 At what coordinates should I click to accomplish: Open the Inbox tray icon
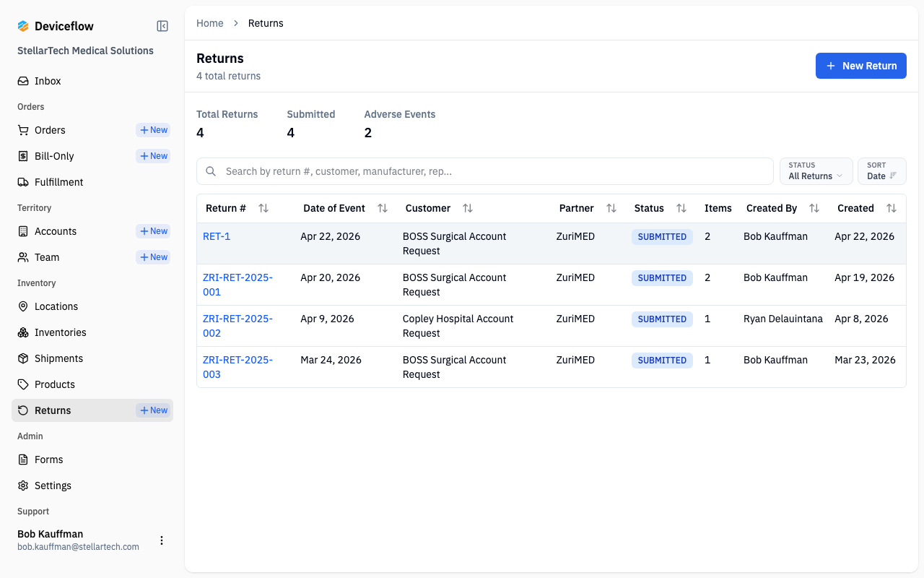tap(23, 81)
